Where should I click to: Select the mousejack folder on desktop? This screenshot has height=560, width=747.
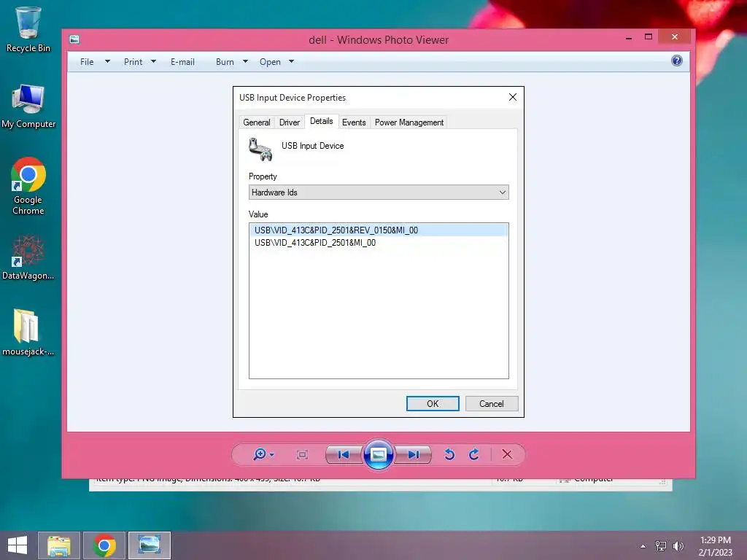pos(28,332)
